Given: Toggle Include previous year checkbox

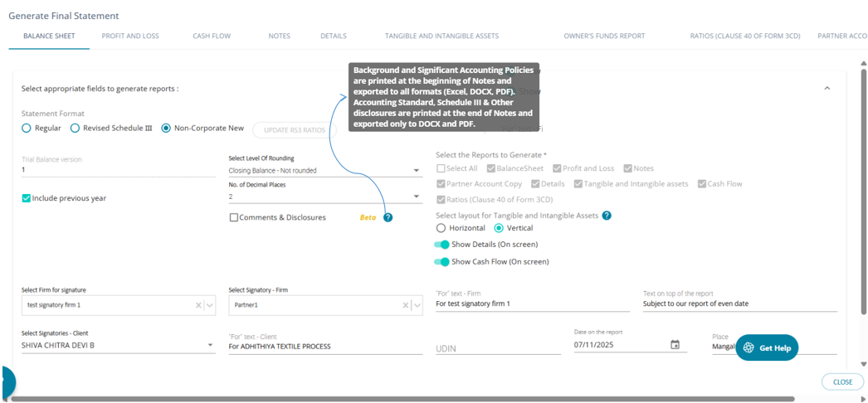Looking at the screenshot, I should [26, 198].
